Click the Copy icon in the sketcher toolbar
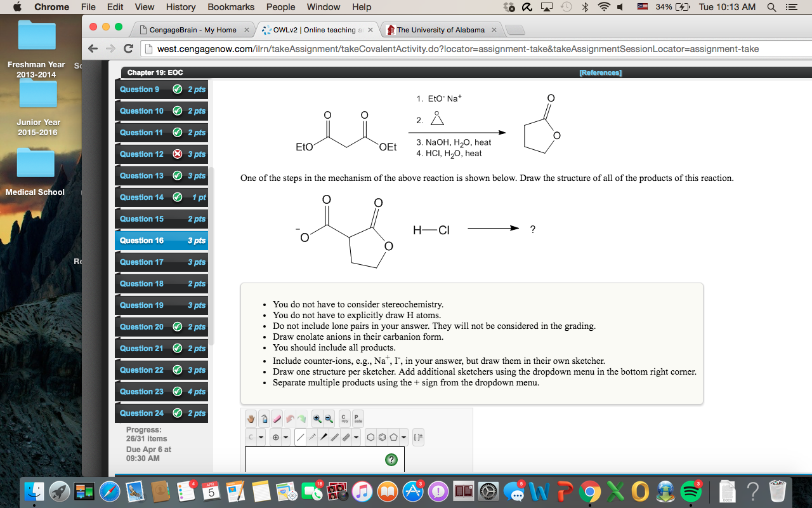812x508 pixels. (x=343, y=418)
